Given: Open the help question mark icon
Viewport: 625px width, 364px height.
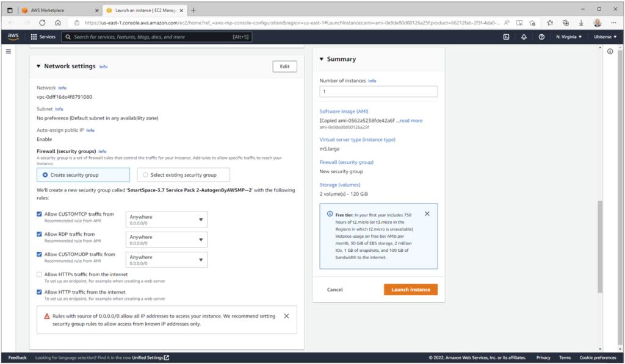Looking at the screenshot, I should (541, 37).
